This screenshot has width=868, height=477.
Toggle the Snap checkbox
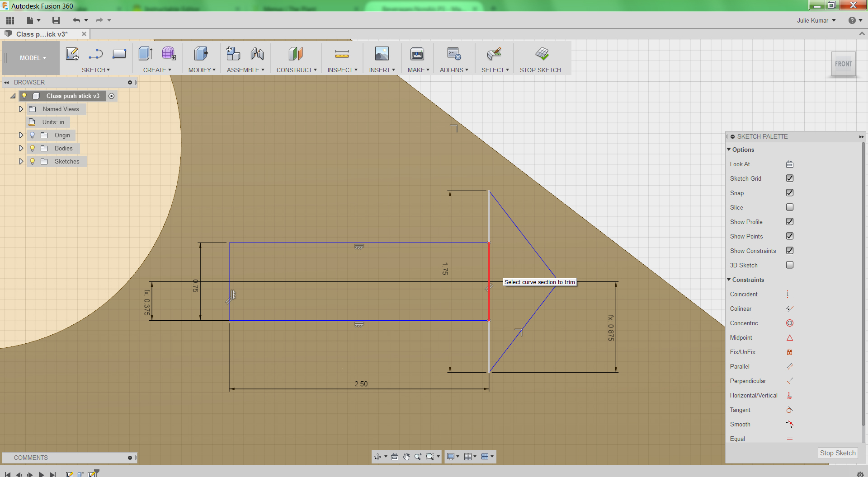[790, 193]
